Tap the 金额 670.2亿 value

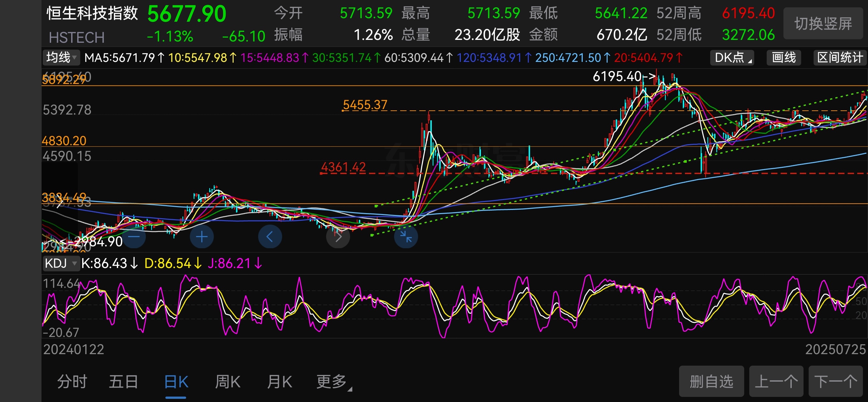click(622, 35)
